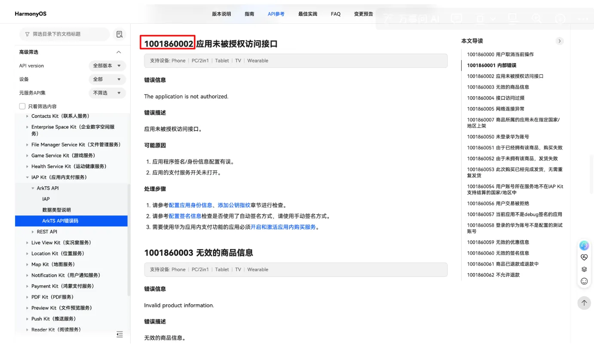Screen dimensions: 594x364
Task: Open the 配置应用身份信息 link
Action: pyautogui.click(x=190, y=205)
